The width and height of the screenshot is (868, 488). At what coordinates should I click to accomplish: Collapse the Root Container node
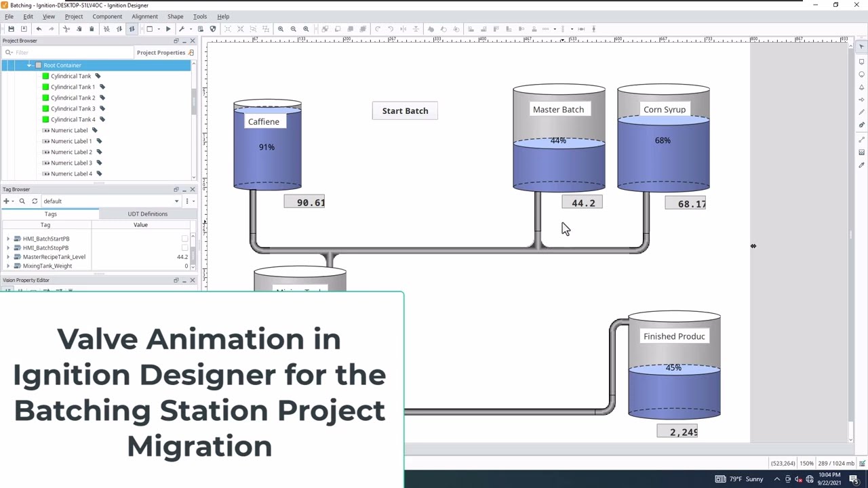(29, 65)
